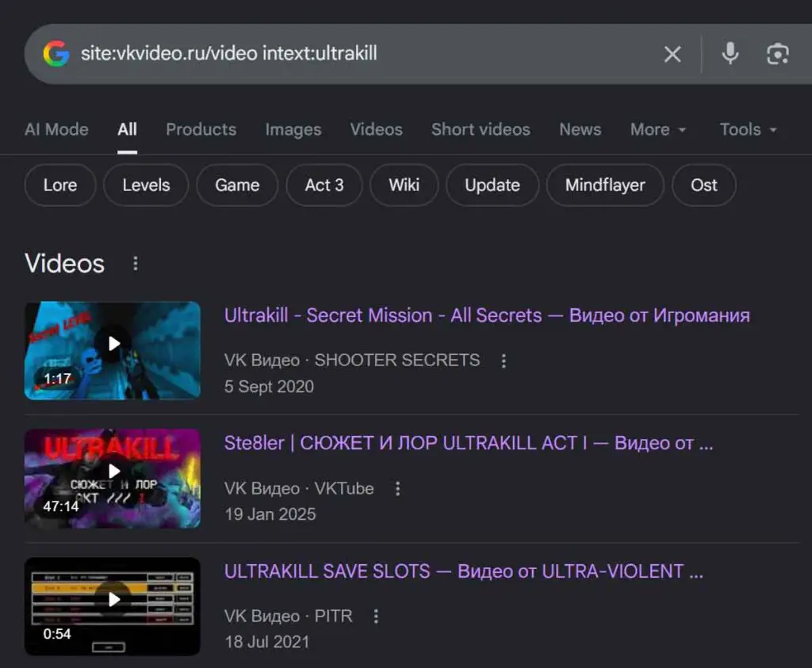Play the SAVE SLOTS video thumbnail
Viewport: 812px width, 668px height.
tap(113, 606)
